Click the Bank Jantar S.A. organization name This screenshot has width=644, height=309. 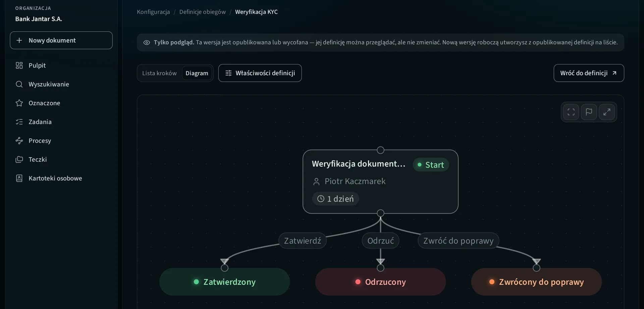(39, 19)
